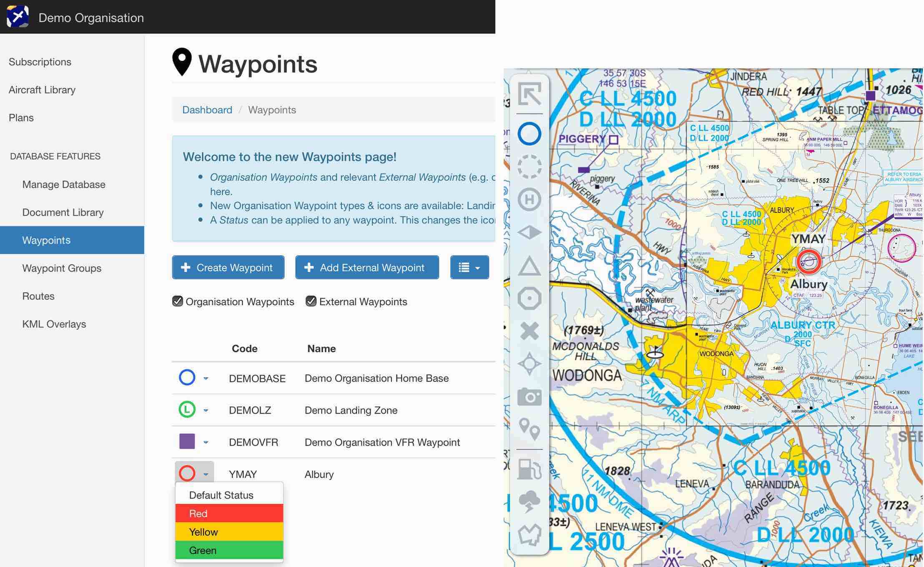Choose Default Status menu option

pos(229,495)
